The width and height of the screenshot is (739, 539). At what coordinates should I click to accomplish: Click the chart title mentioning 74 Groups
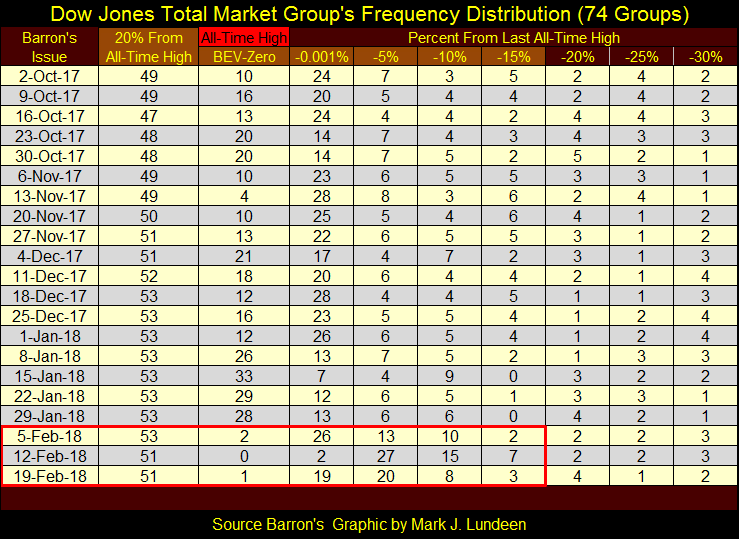pyautogui.click(x=369, y=16)
